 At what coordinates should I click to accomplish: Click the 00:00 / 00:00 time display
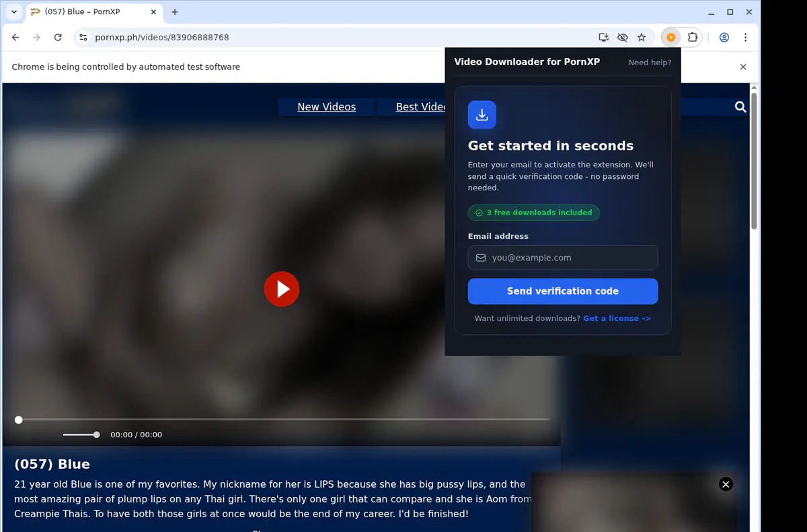click(136, 434)
